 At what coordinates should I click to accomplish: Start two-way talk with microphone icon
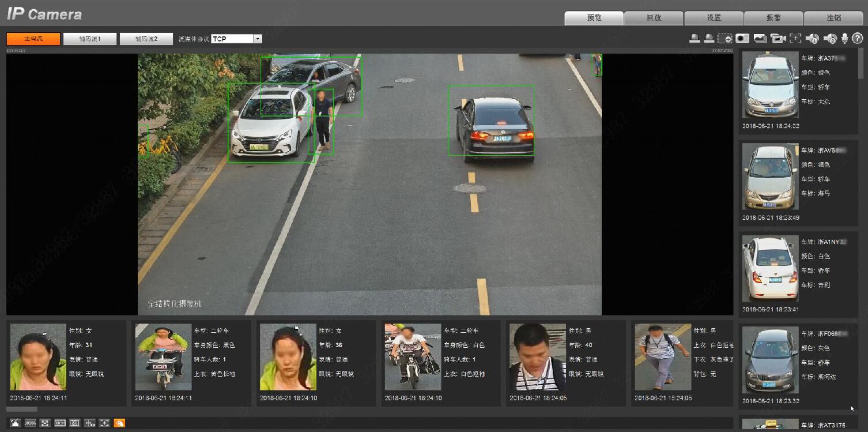point(845,39)
